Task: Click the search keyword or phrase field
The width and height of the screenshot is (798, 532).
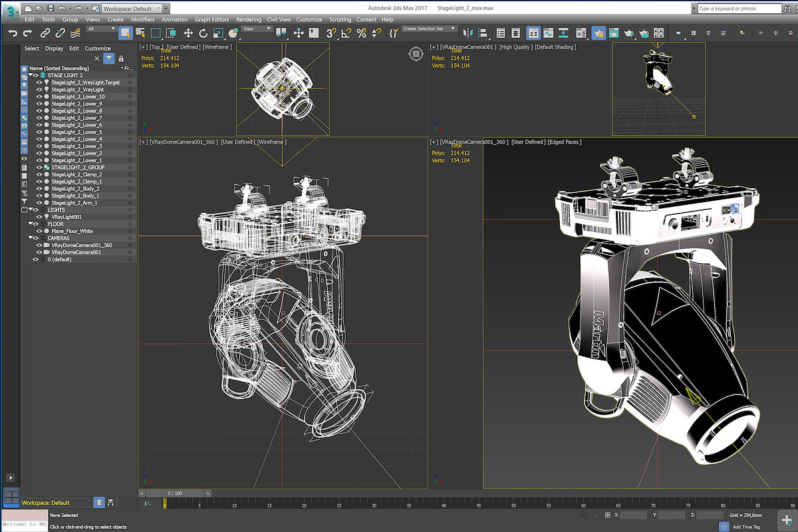Action: pos(739,9)
